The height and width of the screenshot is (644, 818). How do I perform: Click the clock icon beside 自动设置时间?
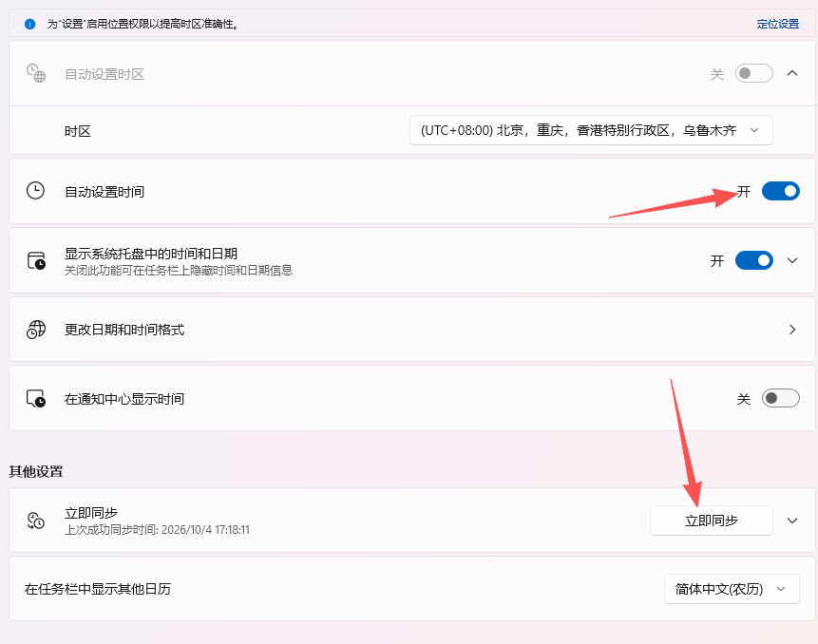[35, 191]
